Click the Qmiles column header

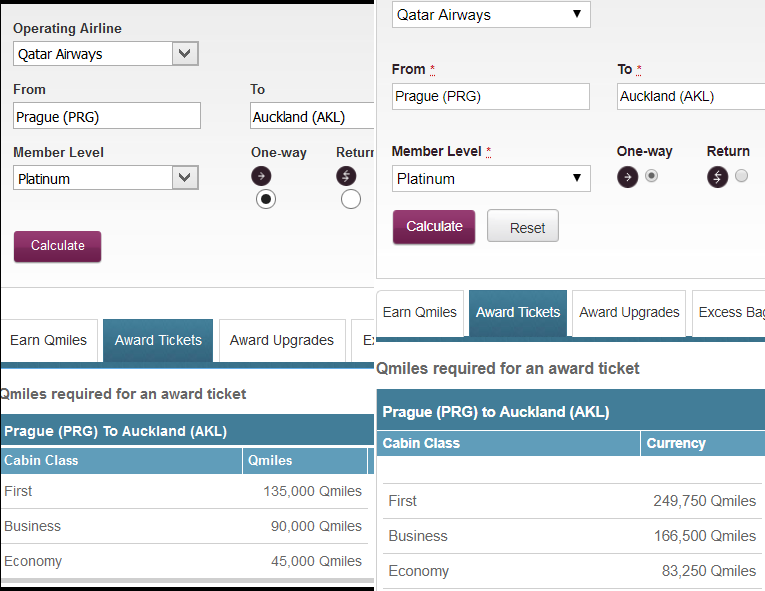pyautogui.click(x=304, y=460)
